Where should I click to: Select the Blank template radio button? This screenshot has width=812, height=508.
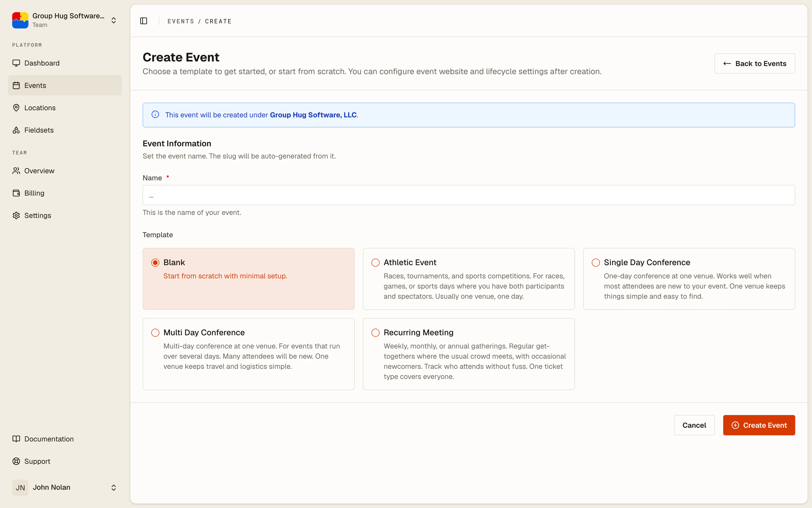155,262
